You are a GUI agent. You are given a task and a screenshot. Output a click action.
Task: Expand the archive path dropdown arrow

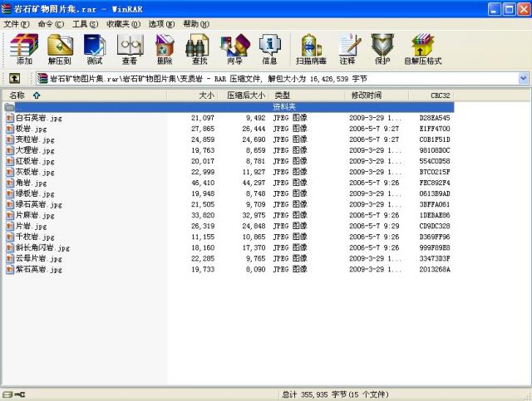tap(523, 78)
